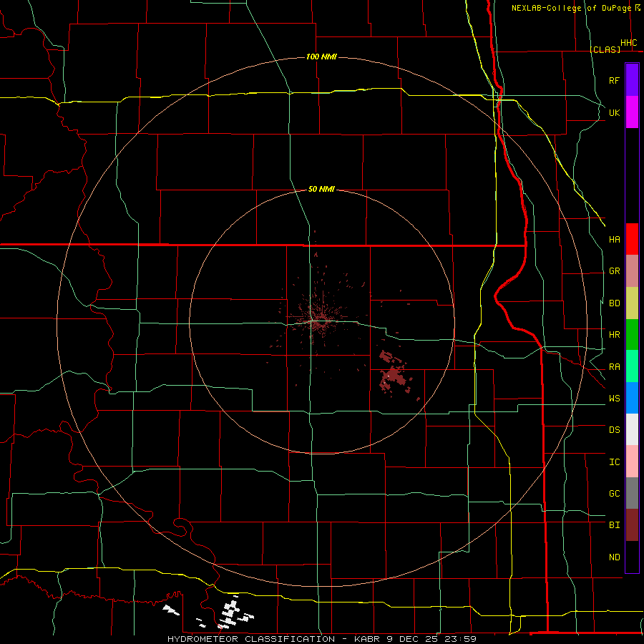Viewport: 644px width, 644px height.
Task: Click the 100 NMI range ring label
Action: click(x=321, y=57)
